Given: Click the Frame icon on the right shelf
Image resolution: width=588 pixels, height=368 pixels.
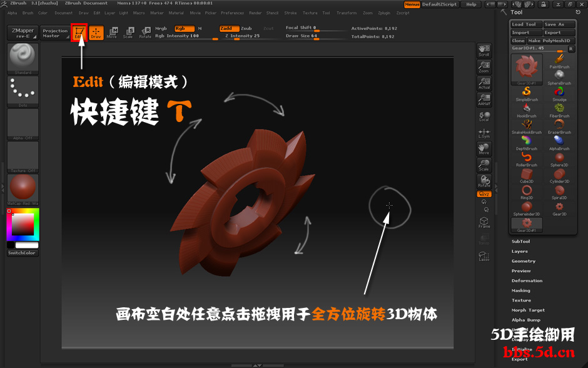Looking at the screenshot, I should pos(484,222).
